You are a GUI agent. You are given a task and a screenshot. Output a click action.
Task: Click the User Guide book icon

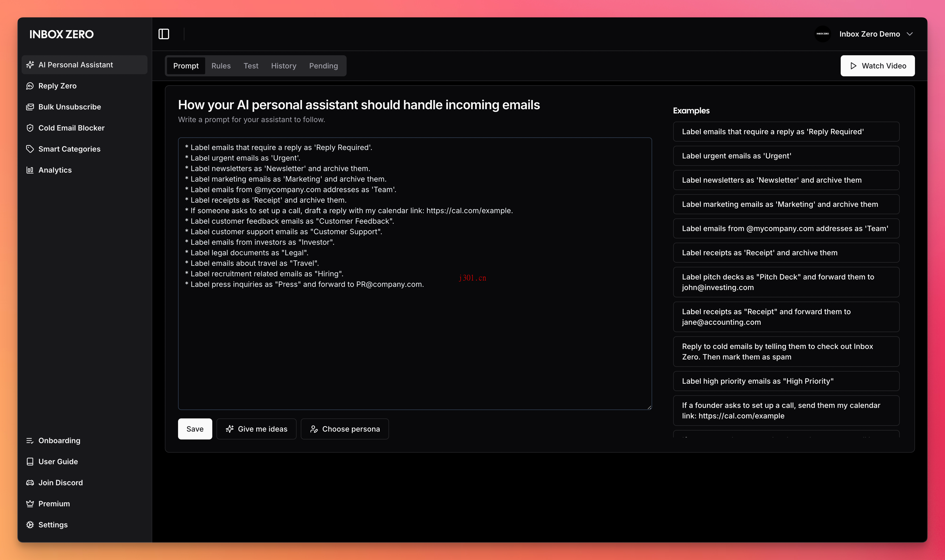point(30,462)
